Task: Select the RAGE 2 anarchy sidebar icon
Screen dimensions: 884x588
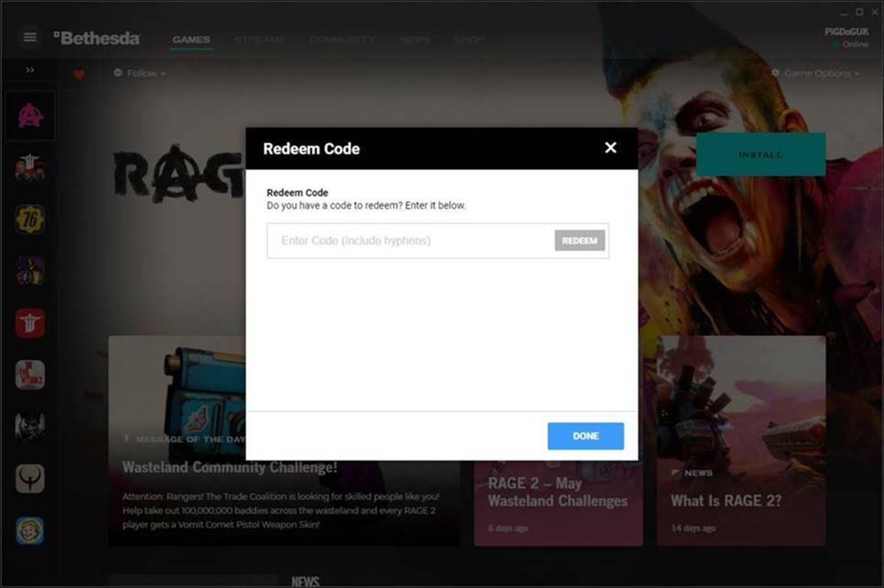Action: tap(30, 115)
